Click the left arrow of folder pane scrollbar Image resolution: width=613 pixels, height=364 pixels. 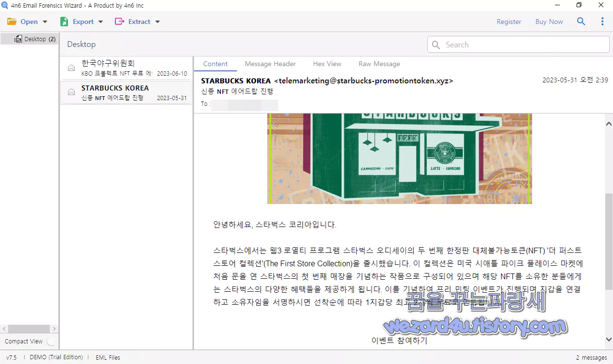[x=4, y=329]
